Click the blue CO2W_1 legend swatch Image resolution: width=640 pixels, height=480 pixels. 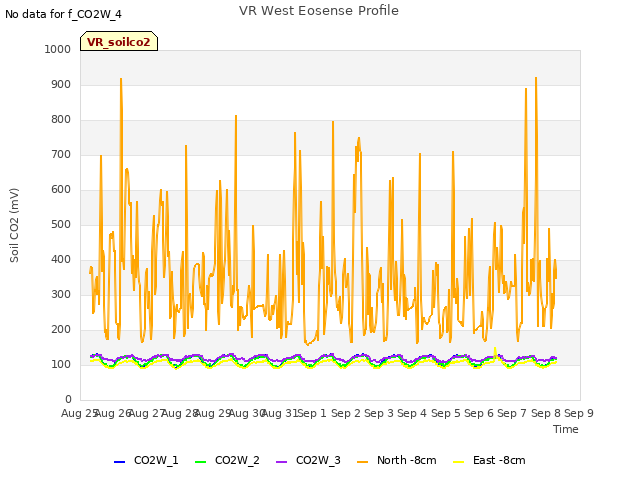click(x=119, y=461)
